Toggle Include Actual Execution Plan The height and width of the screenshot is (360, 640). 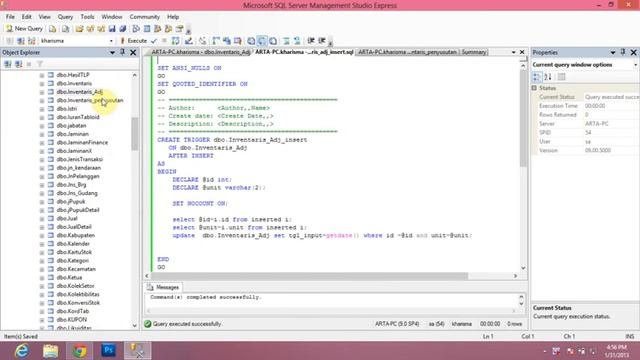pyautogui.click(x=216, y=41)
